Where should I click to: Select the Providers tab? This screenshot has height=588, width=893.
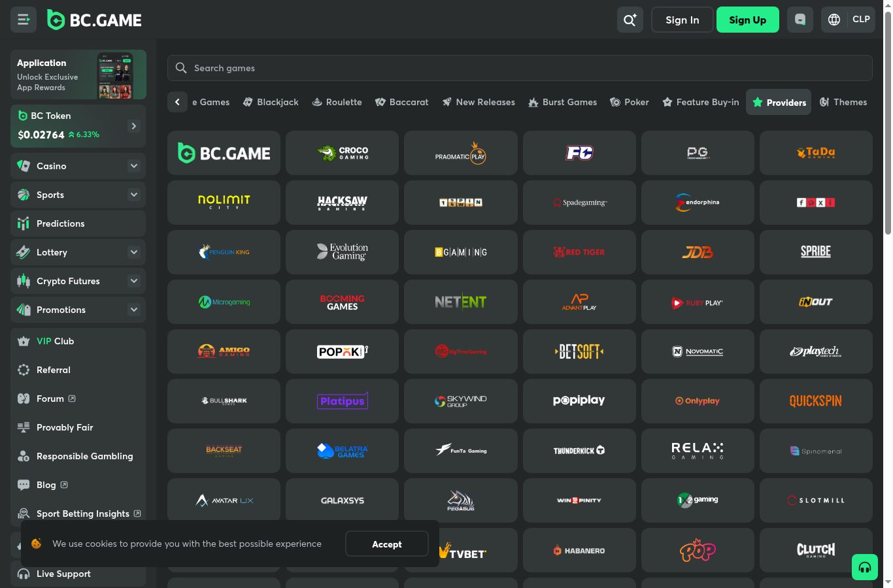(x=779, y=102)
